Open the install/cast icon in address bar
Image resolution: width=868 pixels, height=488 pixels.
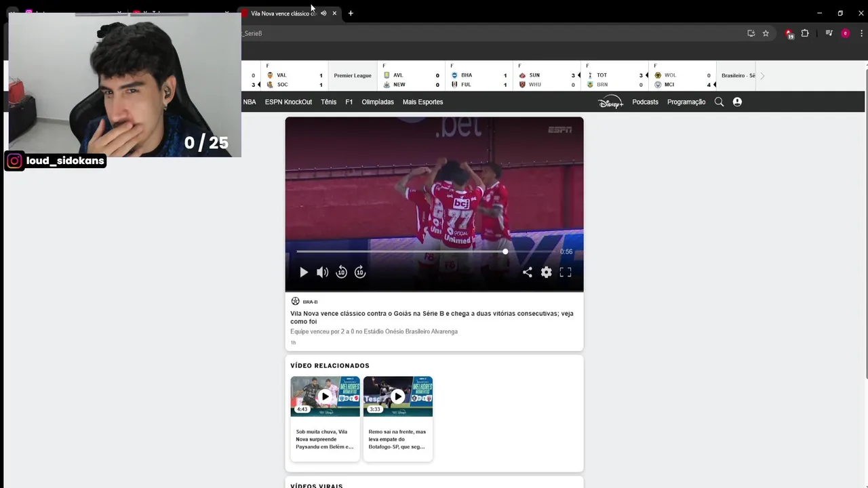(x=751, y=33)
